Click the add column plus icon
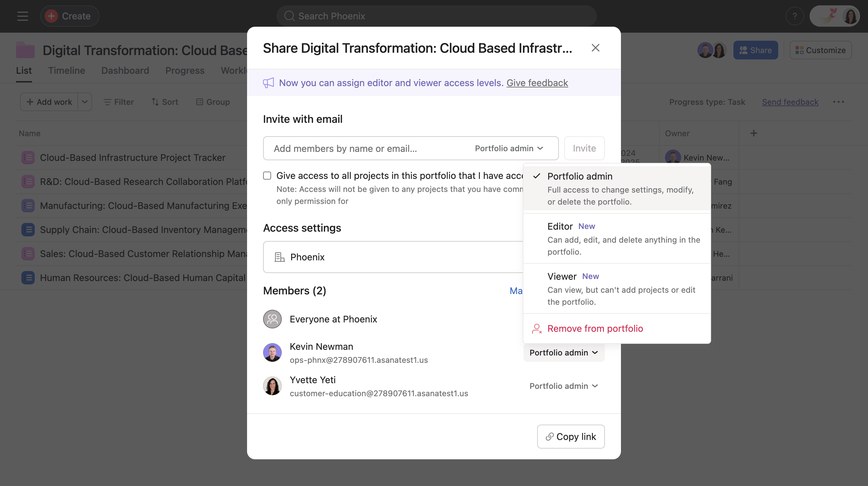Viewport: 868px width, 486px height. point(754,133)
